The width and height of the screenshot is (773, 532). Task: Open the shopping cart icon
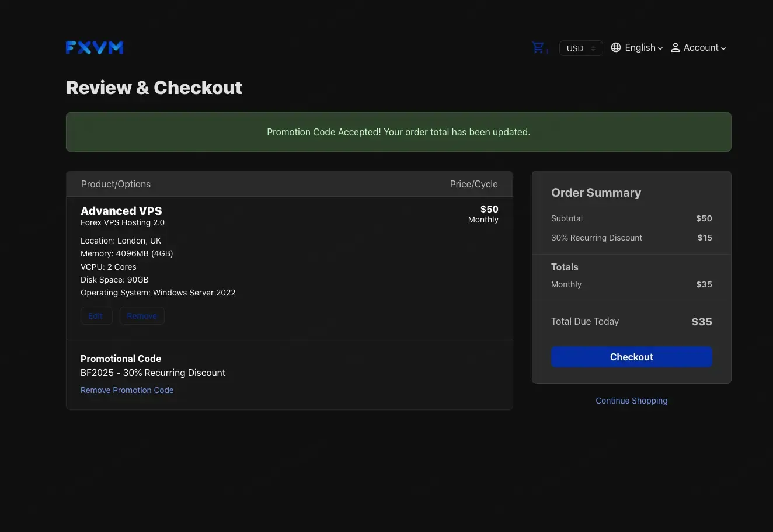tap(538, 48)
